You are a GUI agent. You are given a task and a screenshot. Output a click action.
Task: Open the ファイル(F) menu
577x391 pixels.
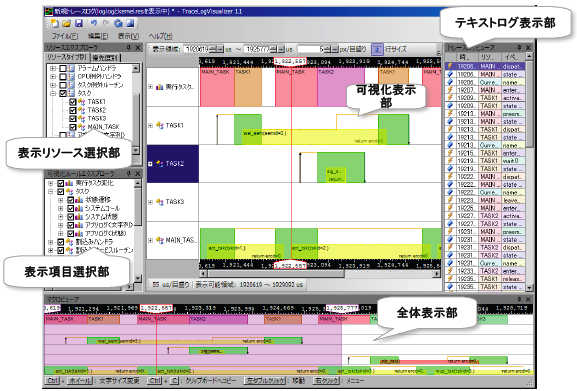(64, 36)
